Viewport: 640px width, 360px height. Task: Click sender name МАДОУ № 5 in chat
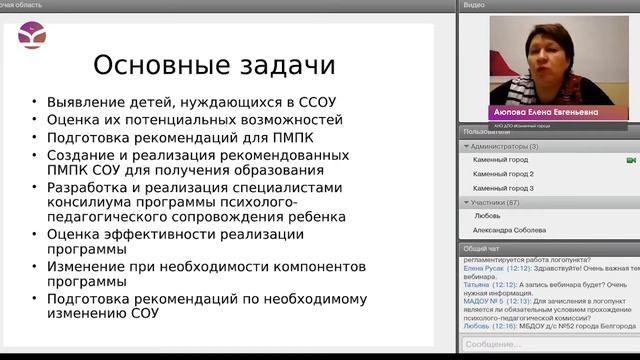click(x=483, y=301)
